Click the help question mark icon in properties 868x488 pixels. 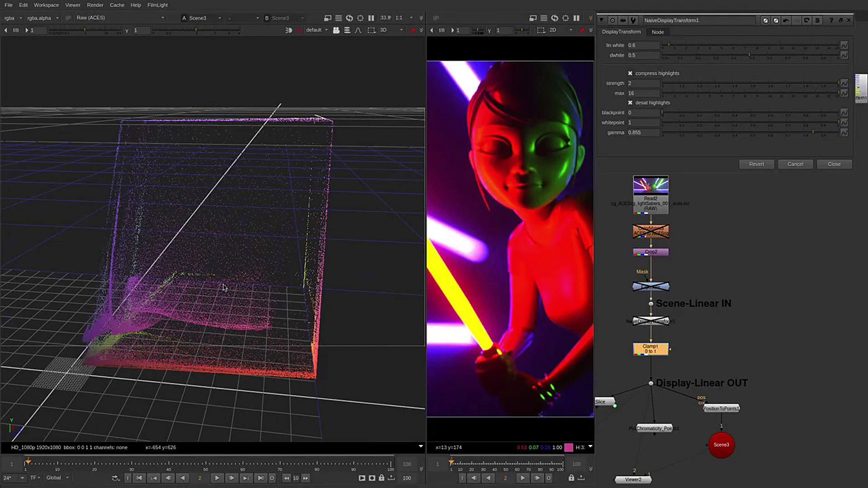831,20
